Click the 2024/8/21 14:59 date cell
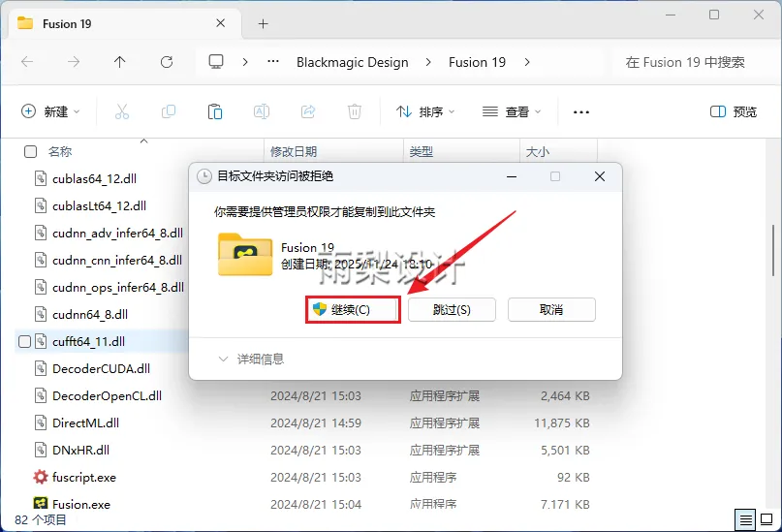 point(316,422)
